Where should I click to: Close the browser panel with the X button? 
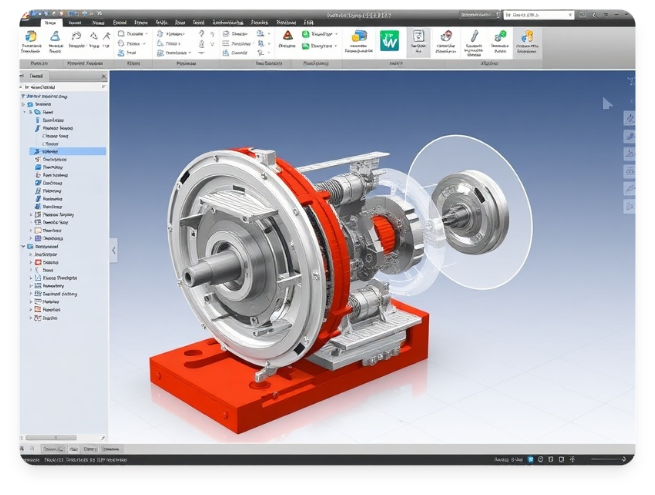pyautogui.click(x=102, y=75)
